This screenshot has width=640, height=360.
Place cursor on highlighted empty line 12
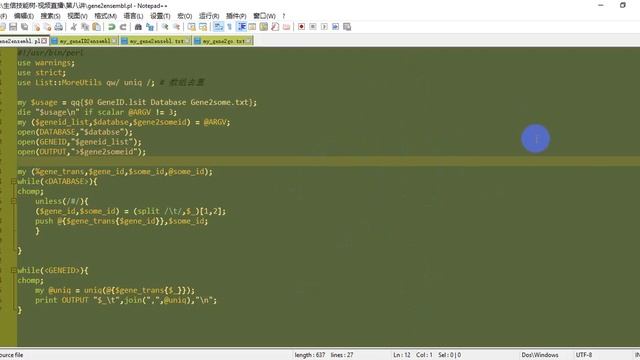tap(329, 162)
